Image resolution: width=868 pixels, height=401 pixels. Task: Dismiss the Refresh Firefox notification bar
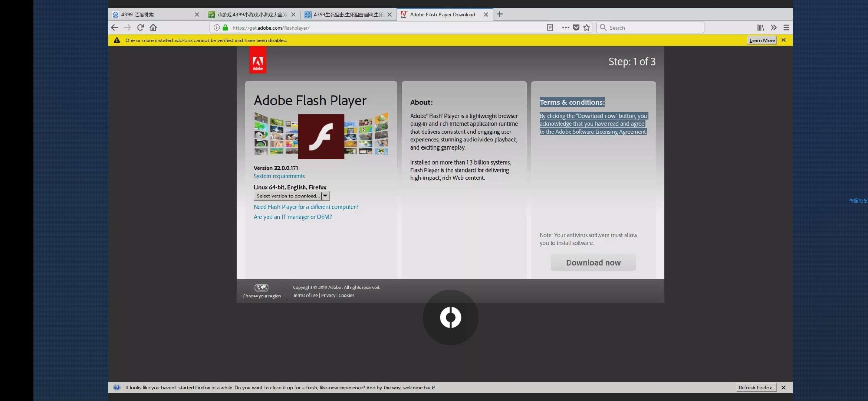click(783, 387)
